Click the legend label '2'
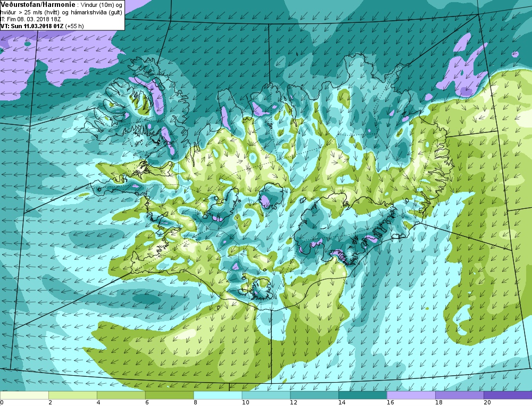The image size is (532, 406). click(50, 403)
